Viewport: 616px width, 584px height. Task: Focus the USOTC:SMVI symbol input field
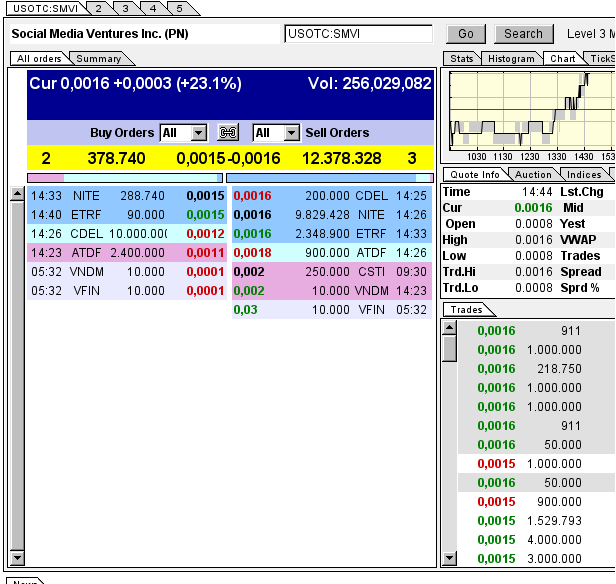coord(358,34)
